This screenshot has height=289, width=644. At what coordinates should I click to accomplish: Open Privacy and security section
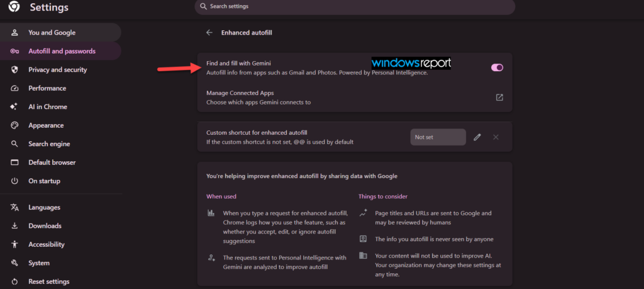click(x=60, y=70)
